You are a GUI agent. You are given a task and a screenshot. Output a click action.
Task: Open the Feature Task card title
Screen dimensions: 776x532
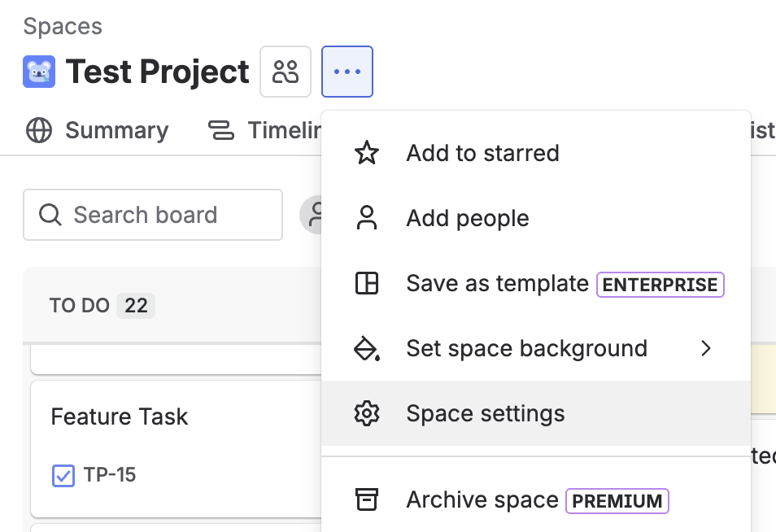pyautogui.click(x=120, y=416)
